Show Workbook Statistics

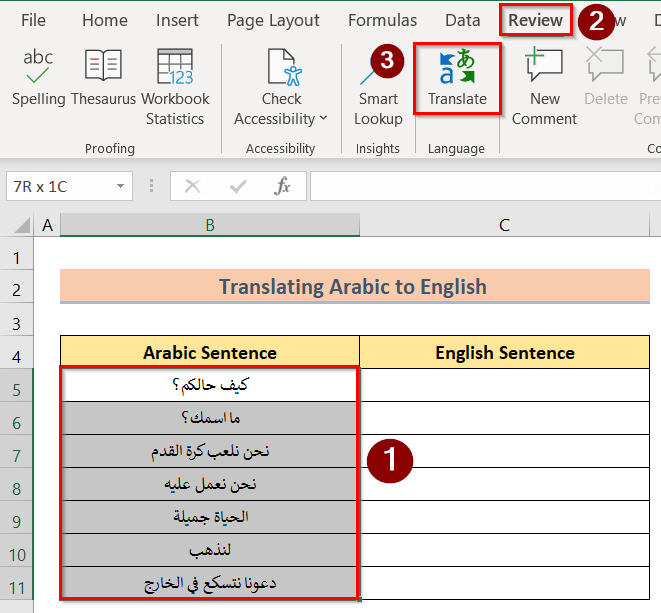tap(175, 87)
